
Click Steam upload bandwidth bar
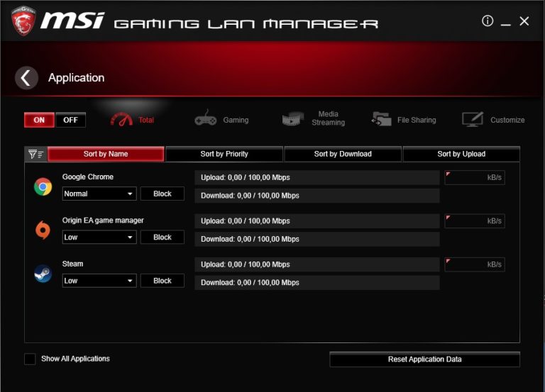317,264
